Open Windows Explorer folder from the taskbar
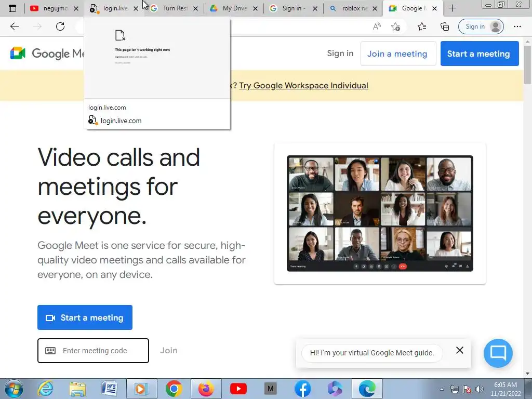Viewport: 532px width, 399px height. point(77,389)
